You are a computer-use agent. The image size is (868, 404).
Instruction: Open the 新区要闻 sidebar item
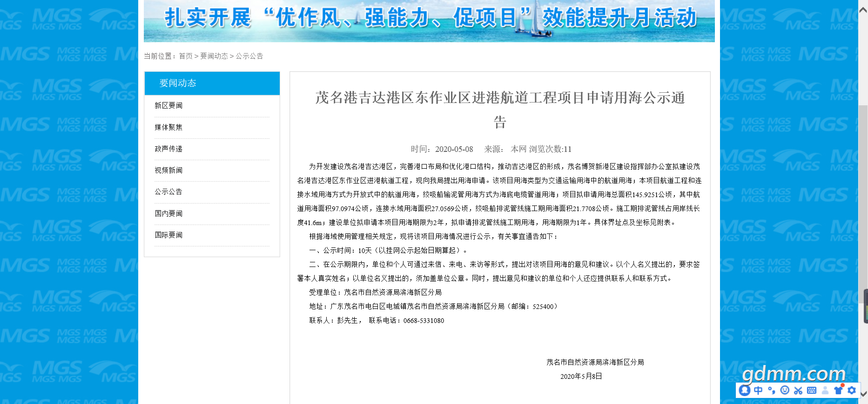[168, 106]
